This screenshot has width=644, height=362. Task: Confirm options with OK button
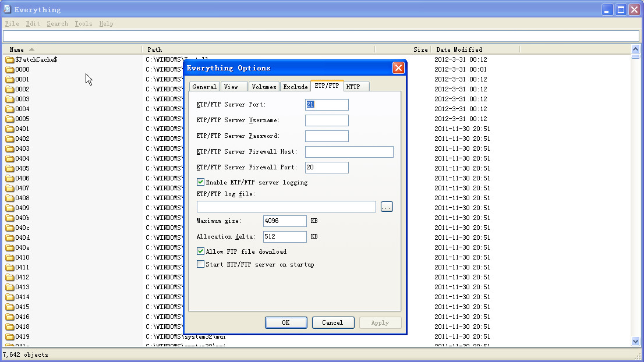pos(286,322)
